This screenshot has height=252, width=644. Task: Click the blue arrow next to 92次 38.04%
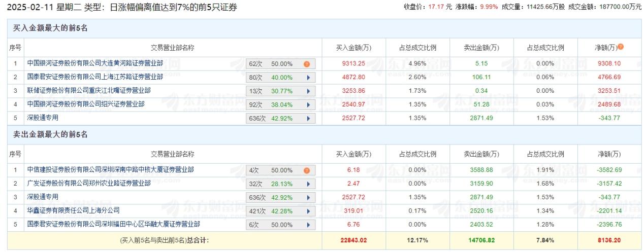(308, 105)
